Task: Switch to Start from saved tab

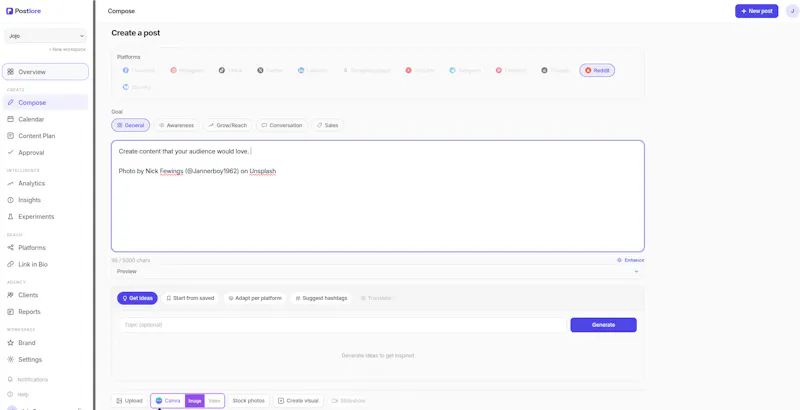Action: click(190, 298)
